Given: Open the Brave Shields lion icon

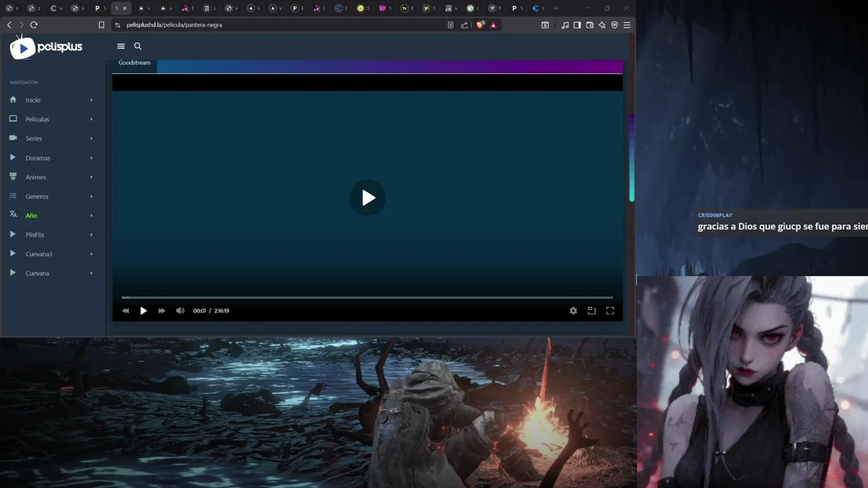Looking at the screenshot, I should 480,25.
